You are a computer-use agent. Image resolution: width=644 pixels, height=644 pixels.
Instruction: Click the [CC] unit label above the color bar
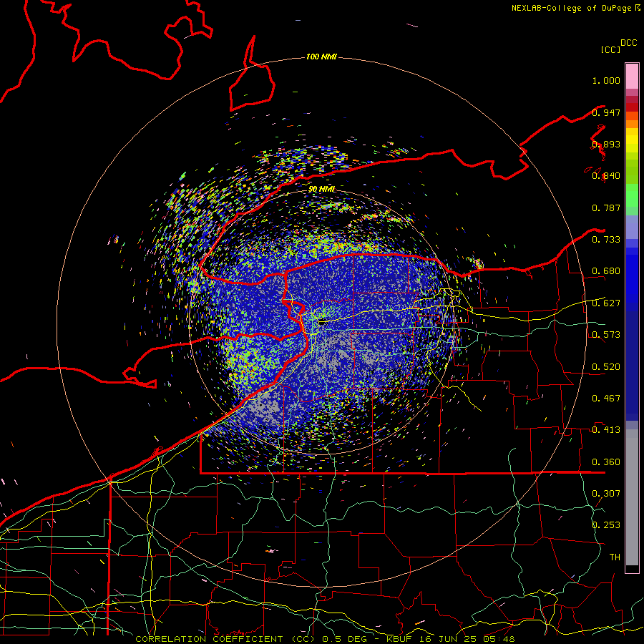click(x=610, y=49)
